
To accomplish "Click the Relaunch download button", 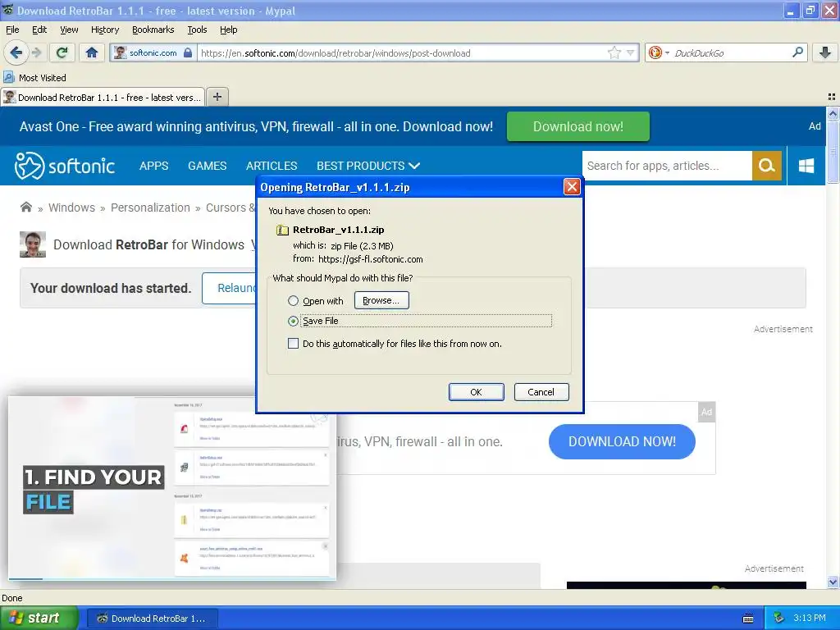I will (230, 288).
